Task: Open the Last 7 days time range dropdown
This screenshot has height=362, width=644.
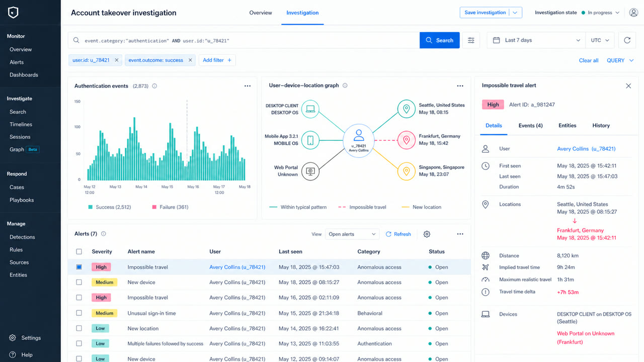Action: pos(536,40)
